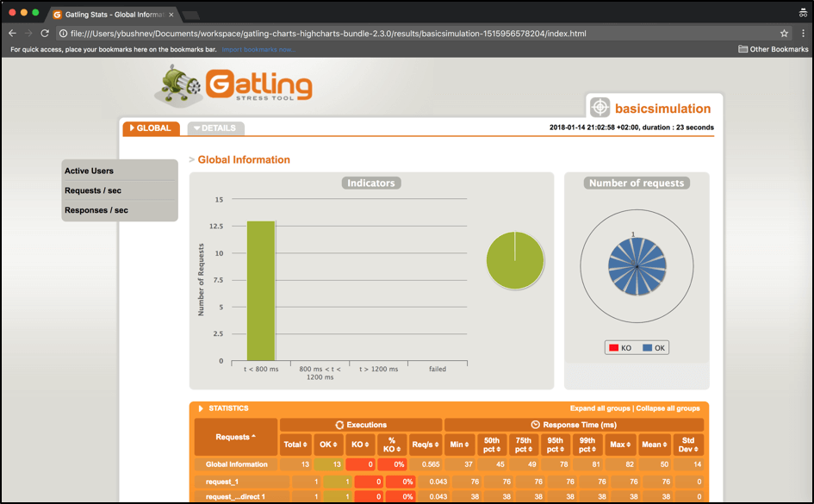Image resolution: width=814 pixels, height=504 pixels.
Task: Sort by Mean column
Action: [x=654, y=445]
